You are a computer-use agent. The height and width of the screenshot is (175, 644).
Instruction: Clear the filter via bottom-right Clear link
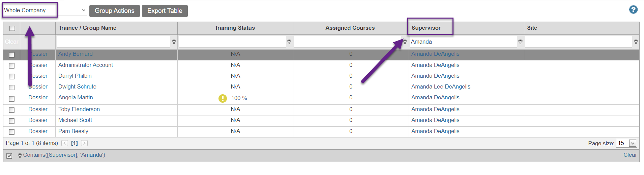(x=630, y=155)
